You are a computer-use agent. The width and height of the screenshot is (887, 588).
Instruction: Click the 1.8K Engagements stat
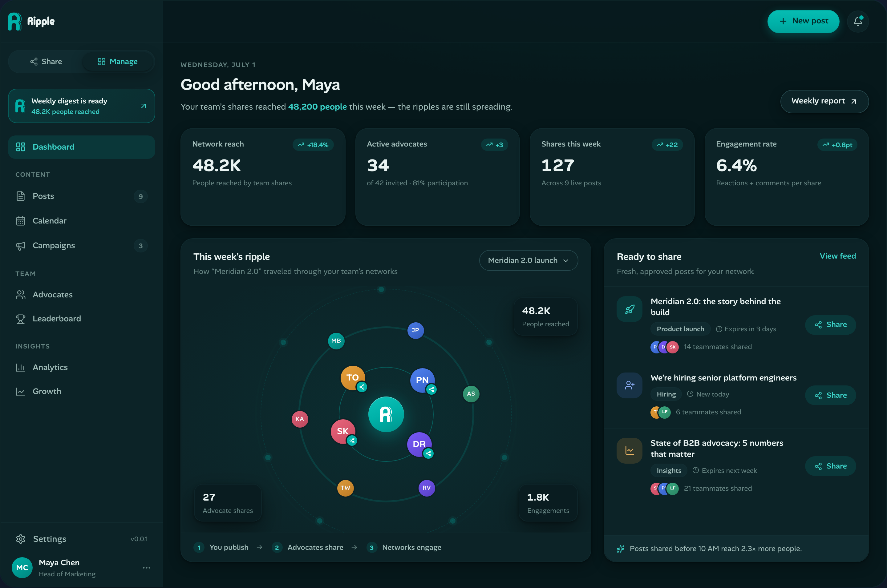click(548, 503)
